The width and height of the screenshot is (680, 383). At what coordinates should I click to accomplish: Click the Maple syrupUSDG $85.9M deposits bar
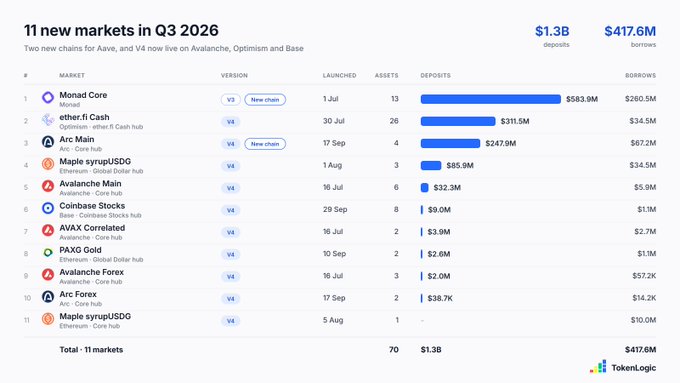431,166
